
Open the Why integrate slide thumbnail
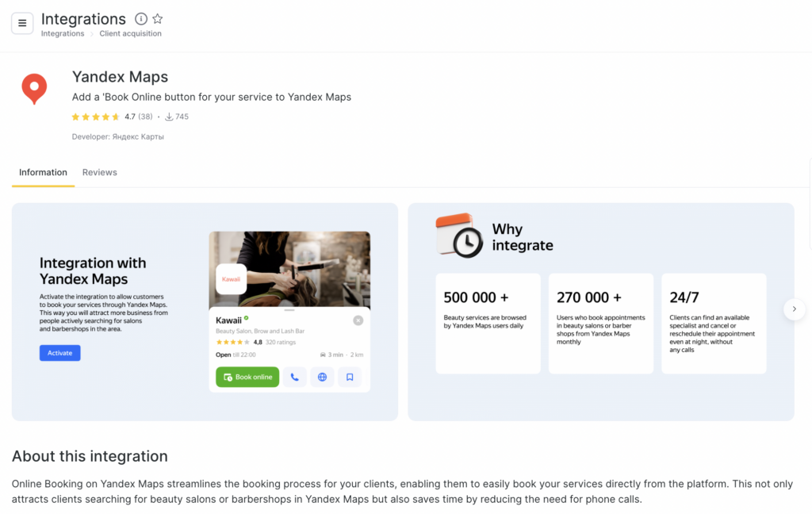(600, 312)
